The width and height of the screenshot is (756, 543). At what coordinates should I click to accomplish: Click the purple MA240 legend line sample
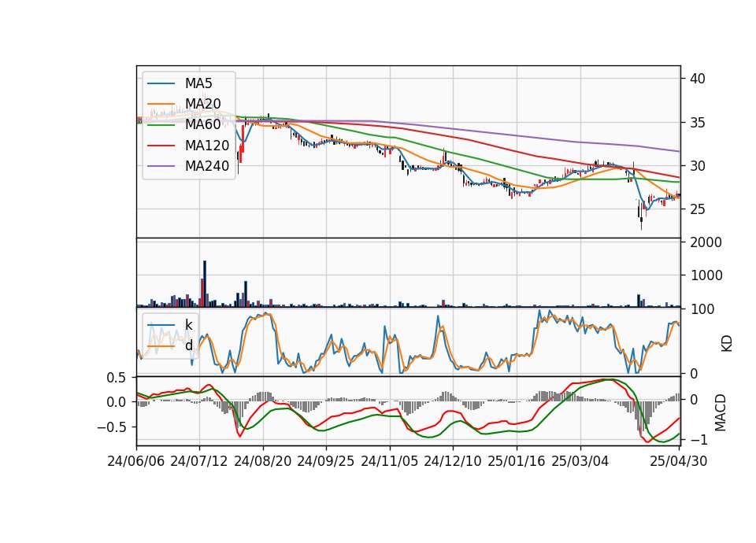(x=161, y=166)
